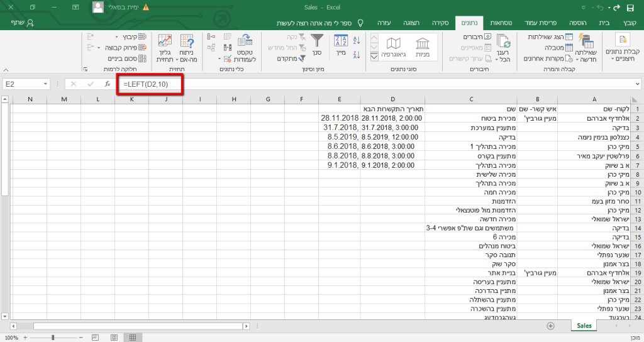Click the Refresh All (רענן הכל) icon
Viewport: 644px width, 342px height.
(502, 42)
